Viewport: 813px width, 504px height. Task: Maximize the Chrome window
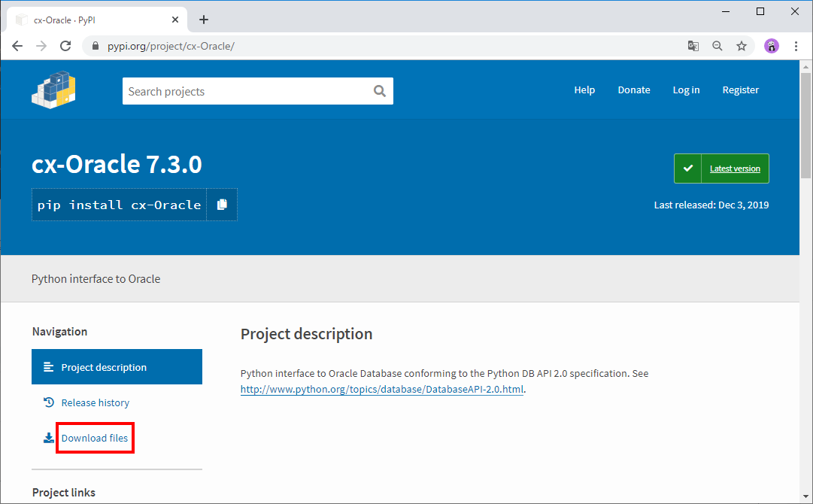click(x=760, y=11)
